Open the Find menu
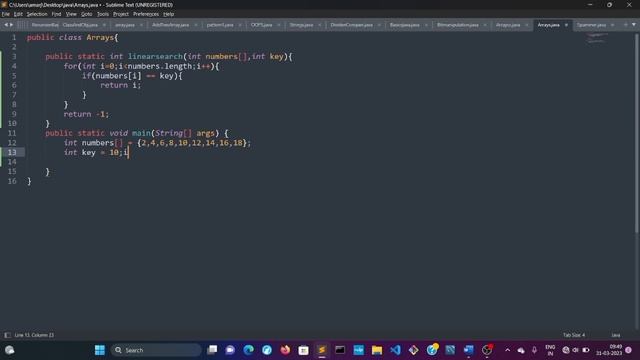This screenshot has width=640, height=360. point(56,14)
